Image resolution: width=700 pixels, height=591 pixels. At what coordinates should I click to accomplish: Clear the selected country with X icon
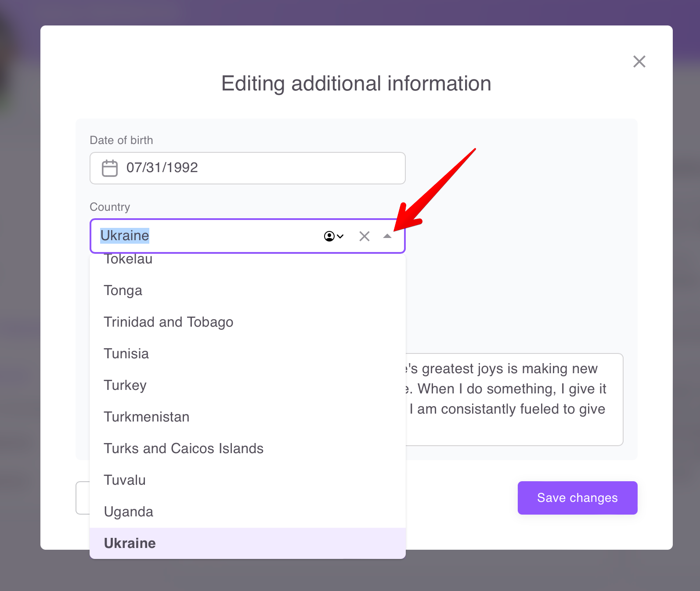pyautogui.click(x=364, y=236)
